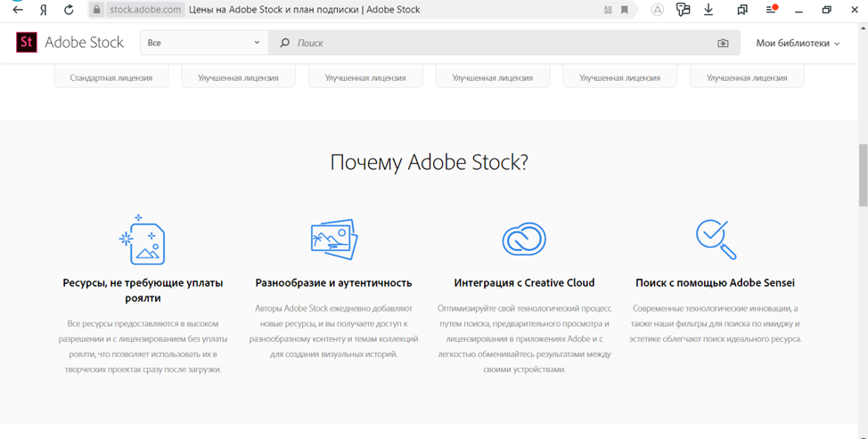Expand the Мои библиотеки menu
This screenshot has height=439, width=868.
pos(798,43)
